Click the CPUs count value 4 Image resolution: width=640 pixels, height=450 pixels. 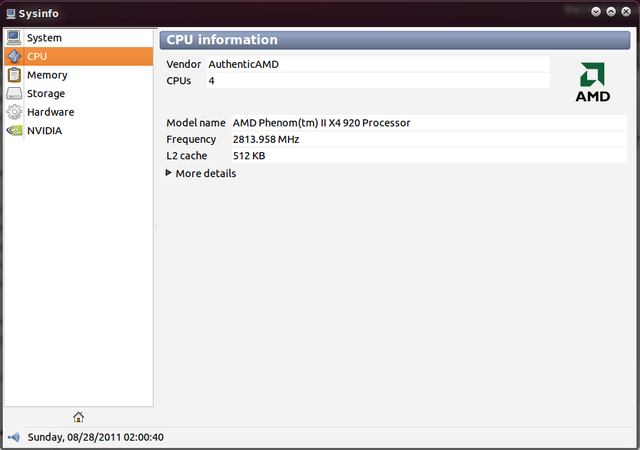211,81
